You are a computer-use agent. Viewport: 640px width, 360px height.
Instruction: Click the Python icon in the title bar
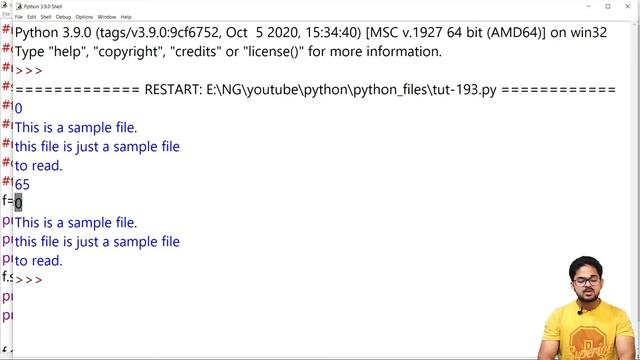coord(19,6)
